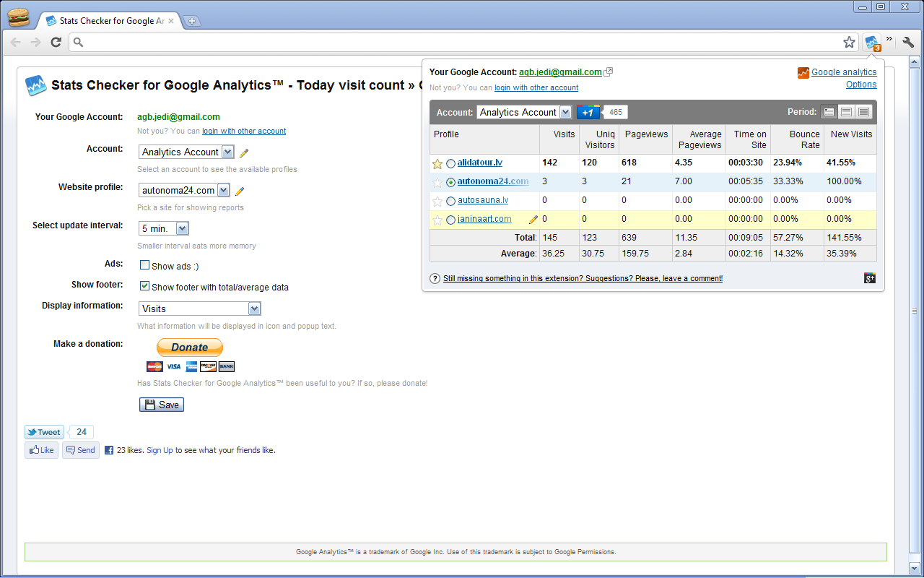Click login with other account on options page
924x578 pixels.
click(244, 131)
